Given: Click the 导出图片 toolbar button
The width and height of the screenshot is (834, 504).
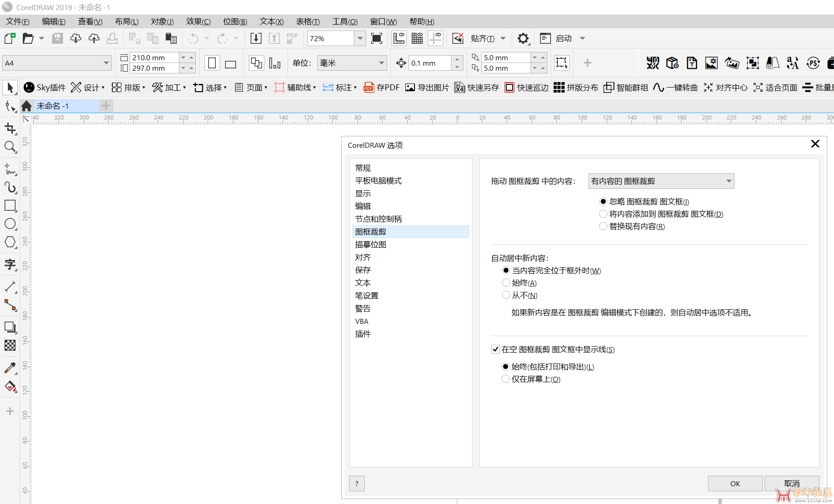Looking at the screenshot, I should click(427, 88).
